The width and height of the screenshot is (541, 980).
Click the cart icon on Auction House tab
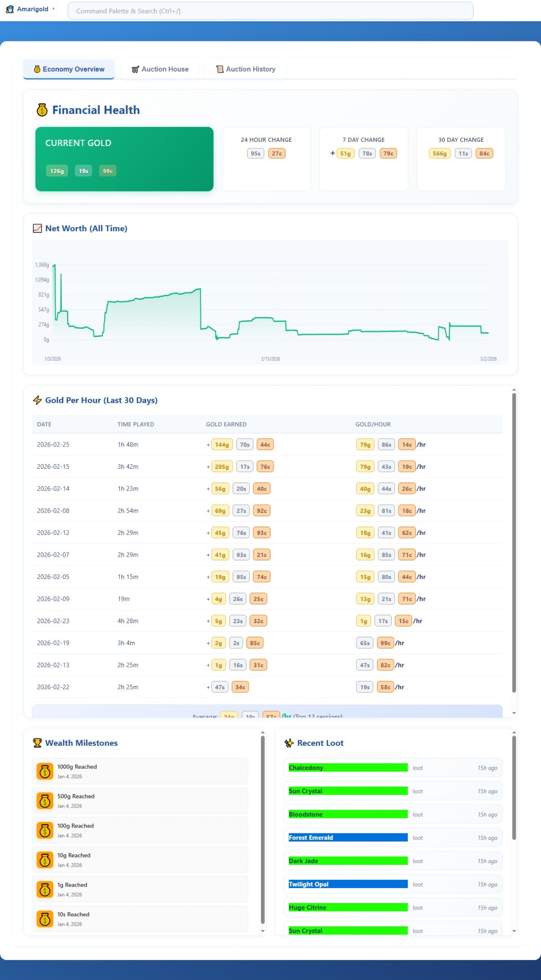pyautogui.click(x=135, y=69)
